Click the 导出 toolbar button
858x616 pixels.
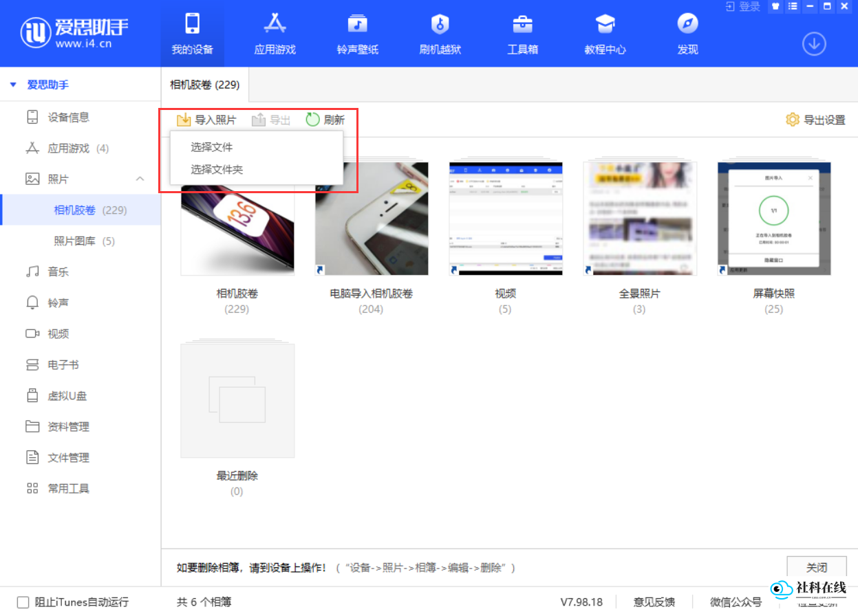271,120
